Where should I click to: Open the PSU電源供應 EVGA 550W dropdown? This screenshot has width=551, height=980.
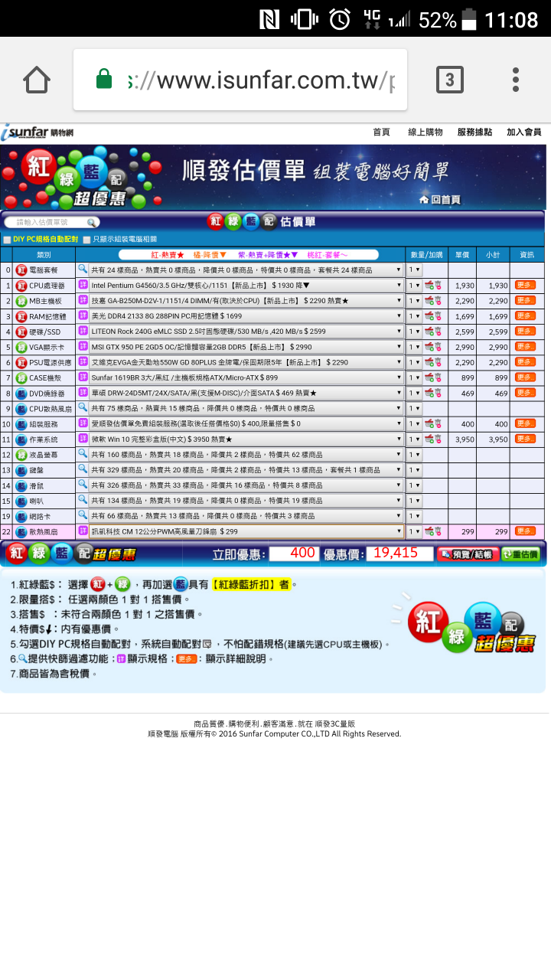[246, 362]
